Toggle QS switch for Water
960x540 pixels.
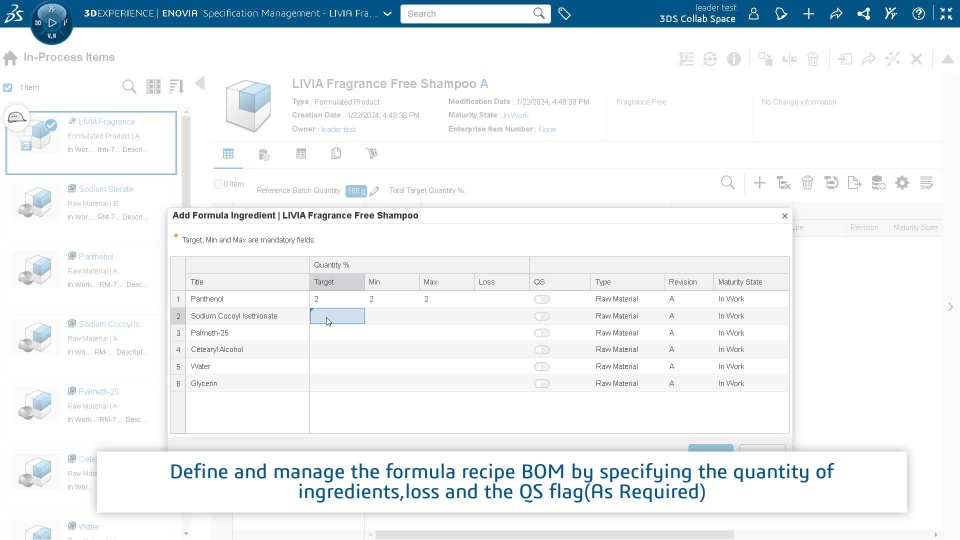tap(542, 367)
